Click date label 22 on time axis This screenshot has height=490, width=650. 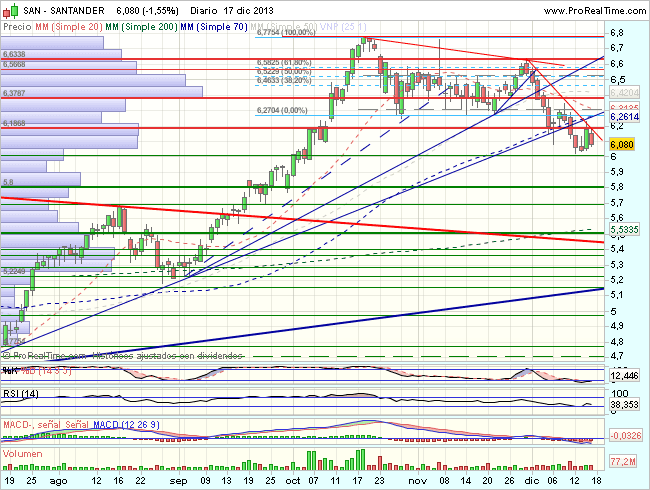pyautogui.click(x=141, y=481)
